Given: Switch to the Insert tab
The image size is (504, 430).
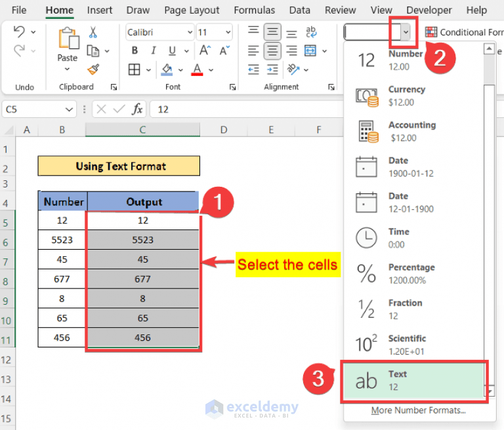Looking at the screenshot, I should tap(100, 10).
